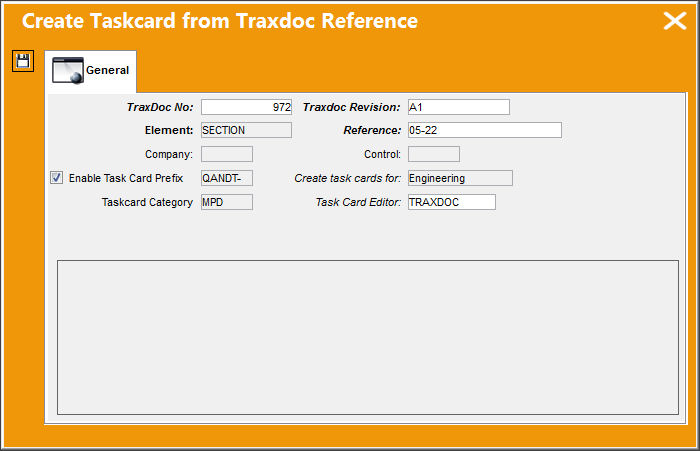This screenshot has height=451, width=700.
Task: Click the Traxdoc Revision: label
Action: click(352, 107)
